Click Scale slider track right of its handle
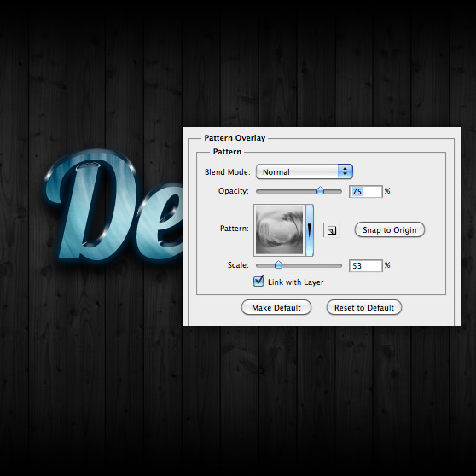The height and width of the screenshot is (476, 476). point(312,265)
